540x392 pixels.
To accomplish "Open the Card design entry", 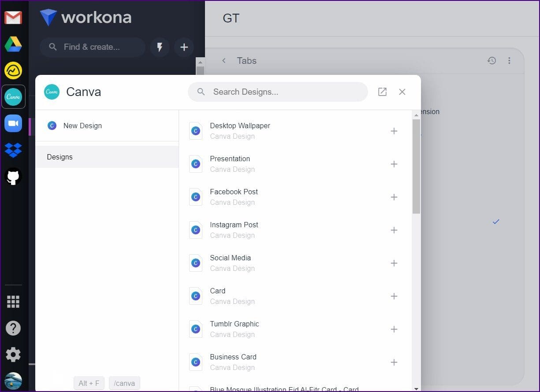I will [295, 296].
